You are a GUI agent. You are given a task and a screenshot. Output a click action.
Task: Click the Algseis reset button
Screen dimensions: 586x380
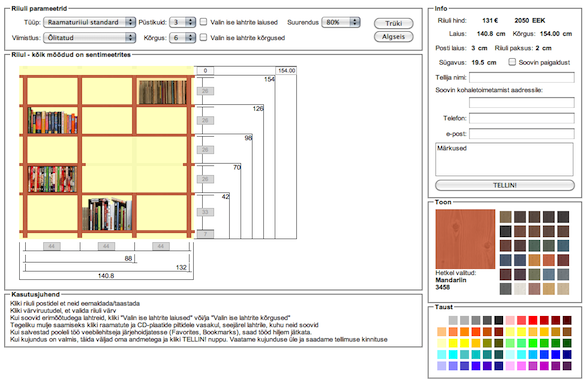pos(394,37)
